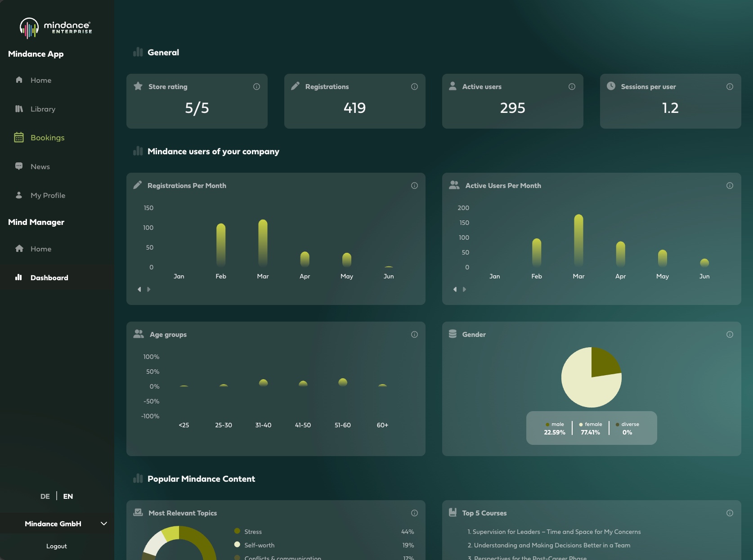Open Home under Mindance App
This screenshot has width=753, height=560.
click(41, 80)
